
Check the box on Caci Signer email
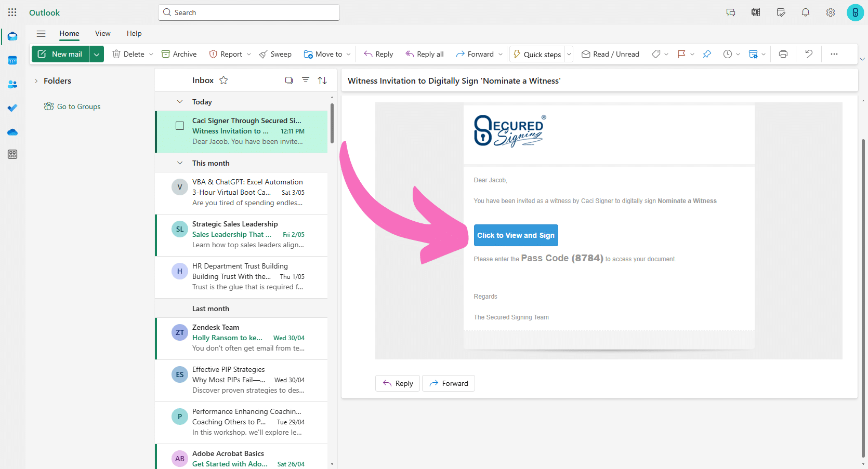180,126
